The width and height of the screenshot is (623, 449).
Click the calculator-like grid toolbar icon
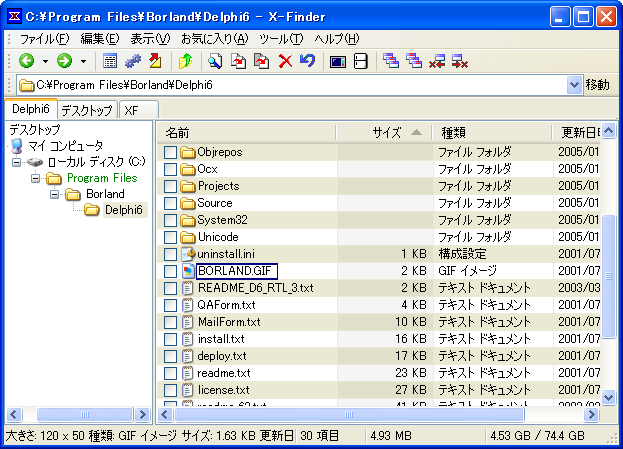tap(110, 61)
